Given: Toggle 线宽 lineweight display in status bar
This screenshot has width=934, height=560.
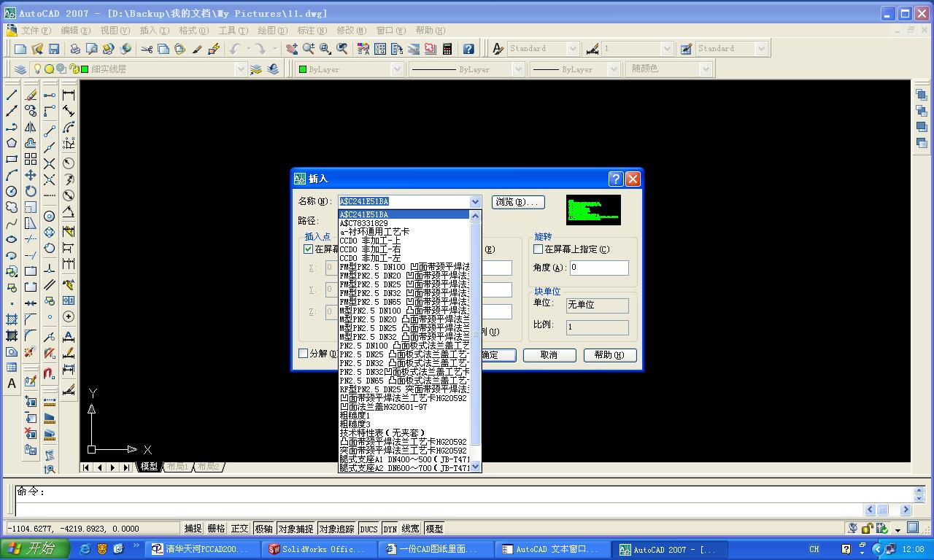Looking at the screenshot, I should [x=411, y=529].
